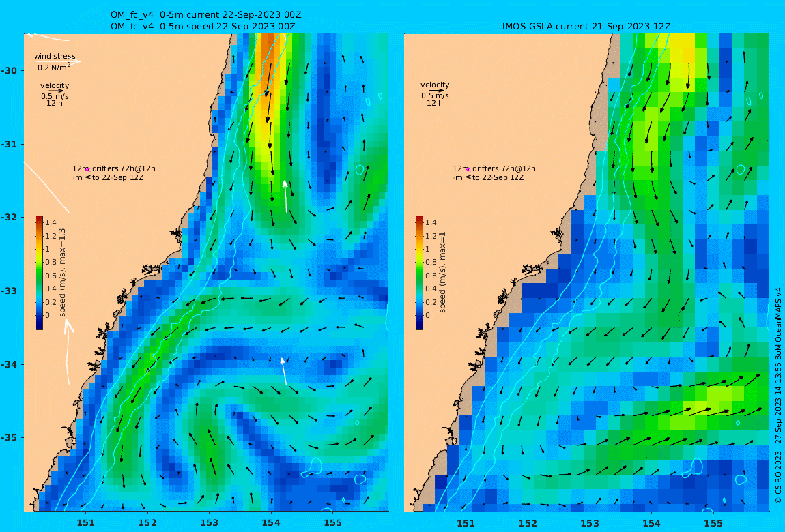Click the magenta drifter marker on right map

[x=468, y=170]
